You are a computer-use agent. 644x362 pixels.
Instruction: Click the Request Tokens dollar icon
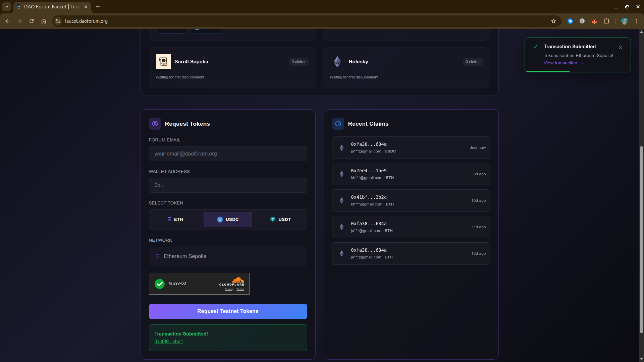(155, 124)
